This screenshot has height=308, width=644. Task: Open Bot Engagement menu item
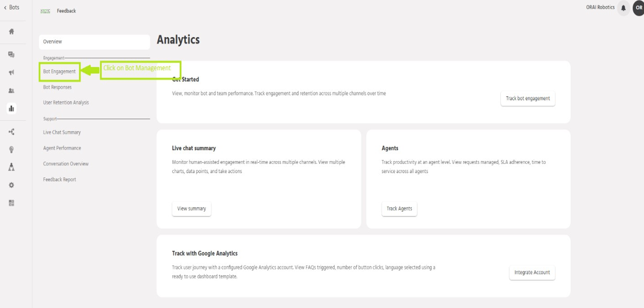pos(60,72)
